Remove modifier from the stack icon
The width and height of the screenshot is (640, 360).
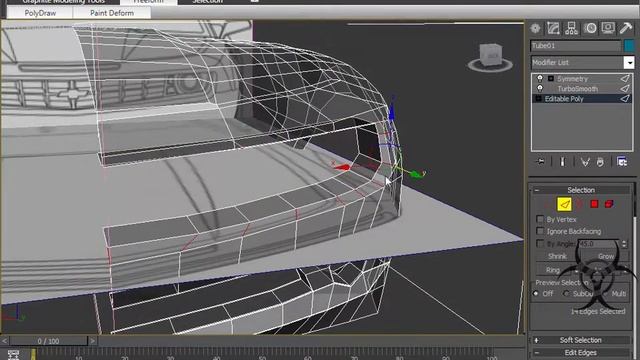[x=600, y=162]
